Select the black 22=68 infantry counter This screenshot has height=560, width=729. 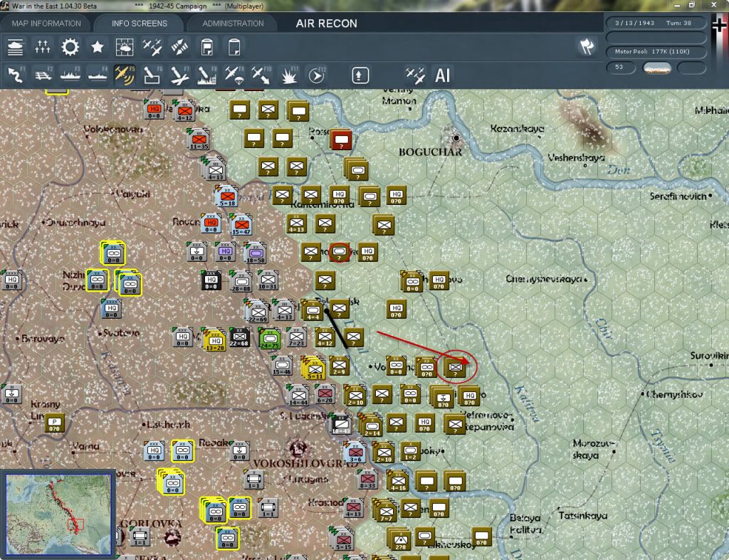coord(239,337)
